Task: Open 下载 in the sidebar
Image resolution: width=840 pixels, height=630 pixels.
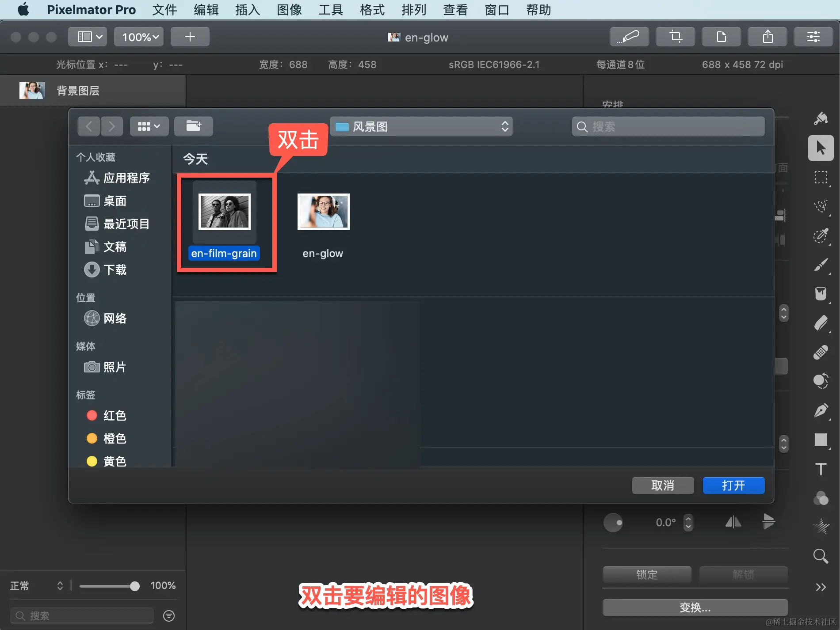Action: click(105, 269)
